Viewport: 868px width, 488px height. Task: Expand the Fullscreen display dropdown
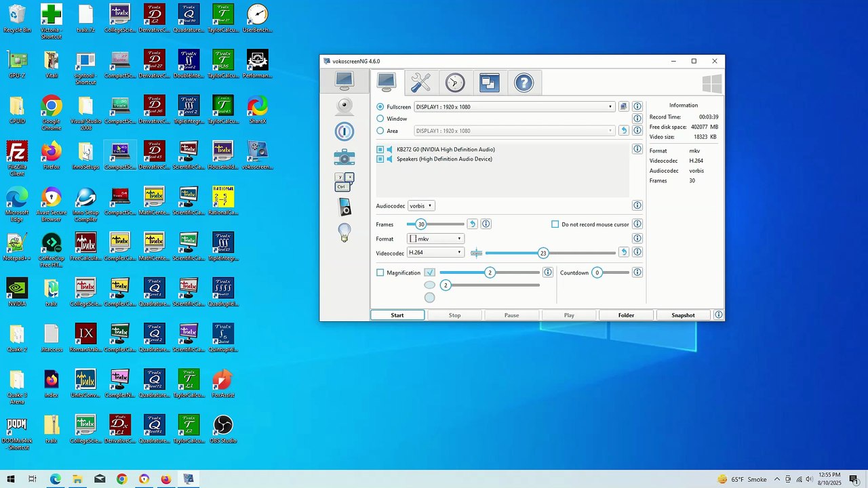click(x=610, y=107)
